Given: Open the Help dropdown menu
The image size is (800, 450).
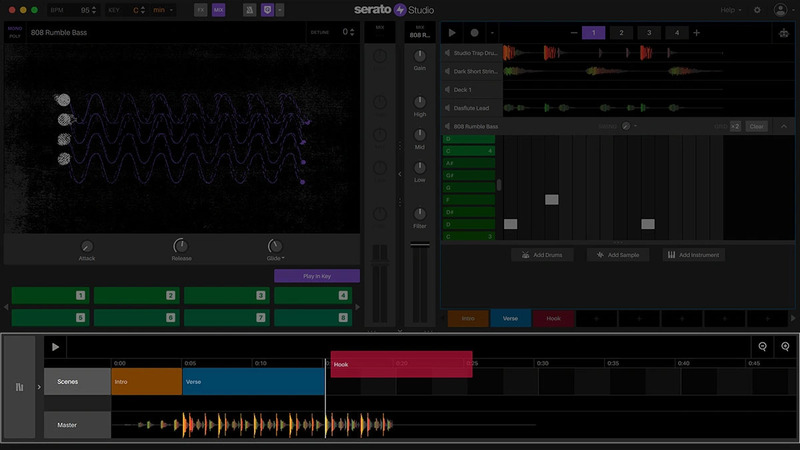Looking at the screenshot, I should pyautogui.click(x=732, y=10).
